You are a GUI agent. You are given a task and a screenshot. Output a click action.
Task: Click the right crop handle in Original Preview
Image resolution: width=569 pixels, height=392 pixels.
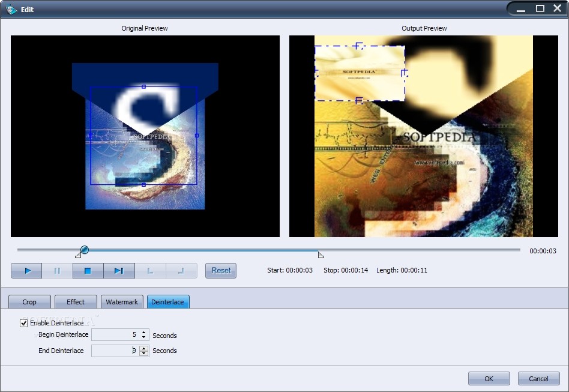[x=197, y=136]
